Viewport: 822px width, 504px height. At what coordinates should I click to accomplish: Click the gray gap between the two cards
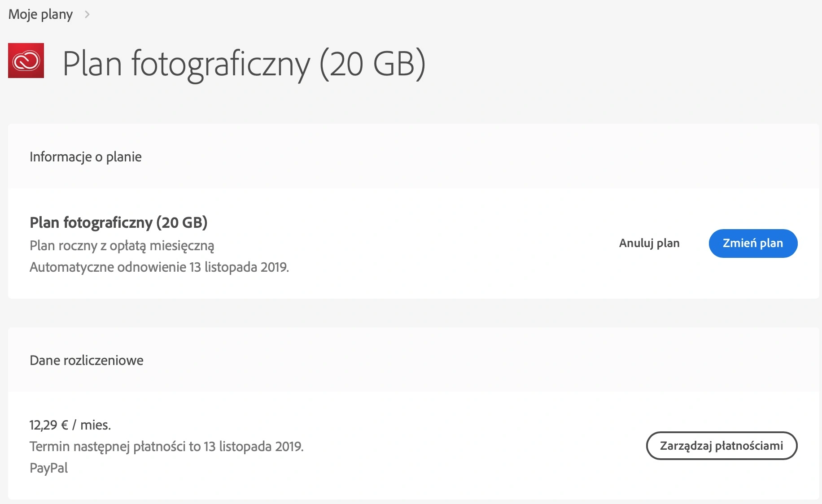pyautogui.click(x=414, y=313)
